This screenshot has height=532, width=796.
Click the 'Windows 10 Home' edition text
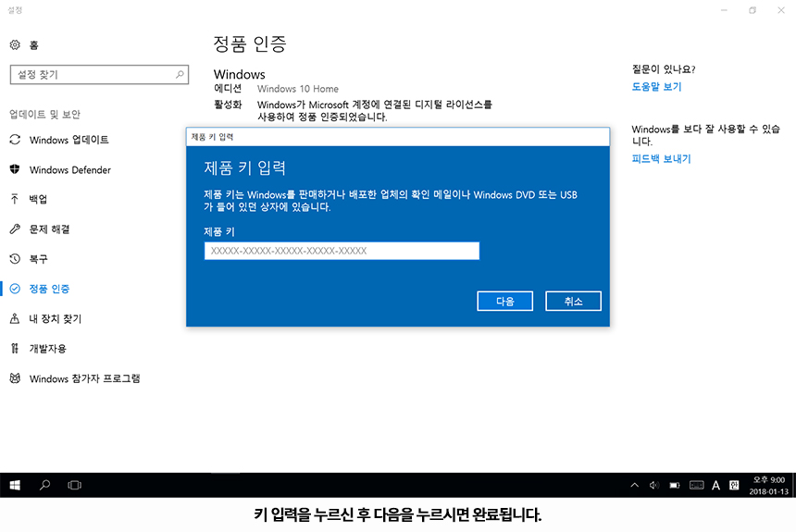click(x=297, y=89)
